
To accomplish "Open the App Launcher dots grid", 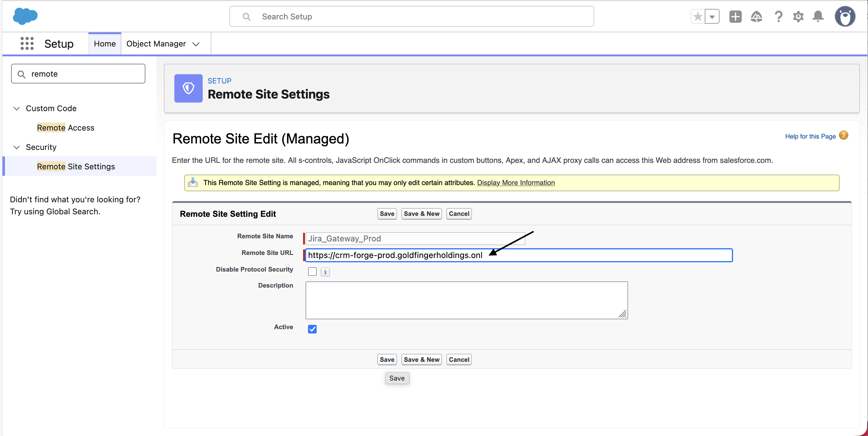I will pos(27,43).
